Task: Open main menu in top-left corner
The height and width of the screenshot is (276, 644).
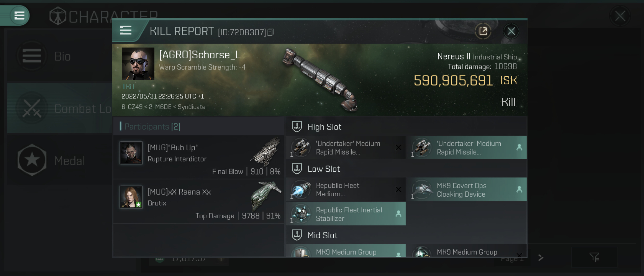Action: [19, 15]
